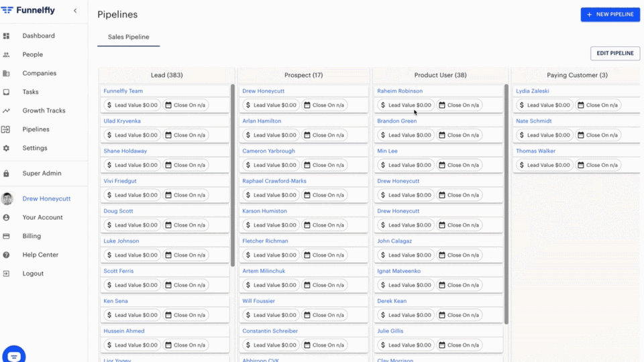Click dollar icon on Ken Sena card

(x=109, y=315)
